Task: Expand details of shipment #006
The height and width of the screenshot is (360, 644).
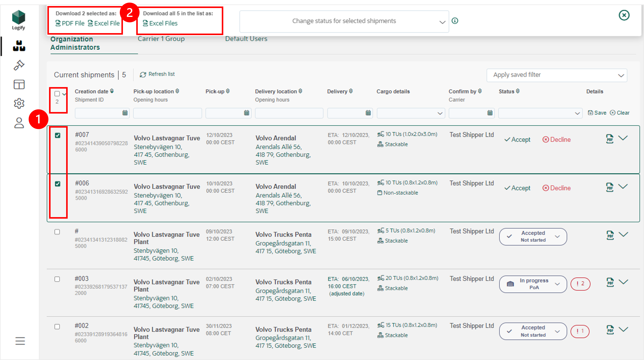Action: pos(623,186)
